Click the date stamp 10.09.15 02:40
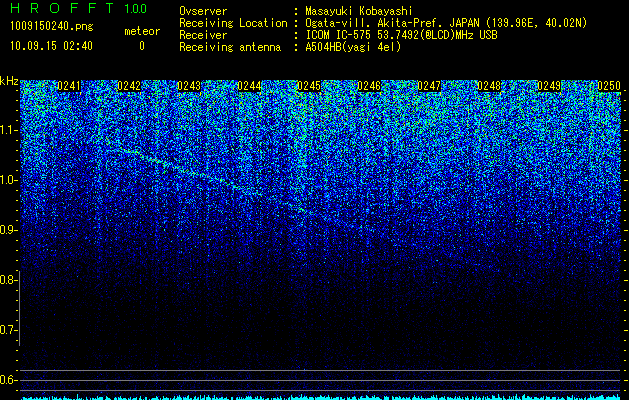 click(51, 46)
